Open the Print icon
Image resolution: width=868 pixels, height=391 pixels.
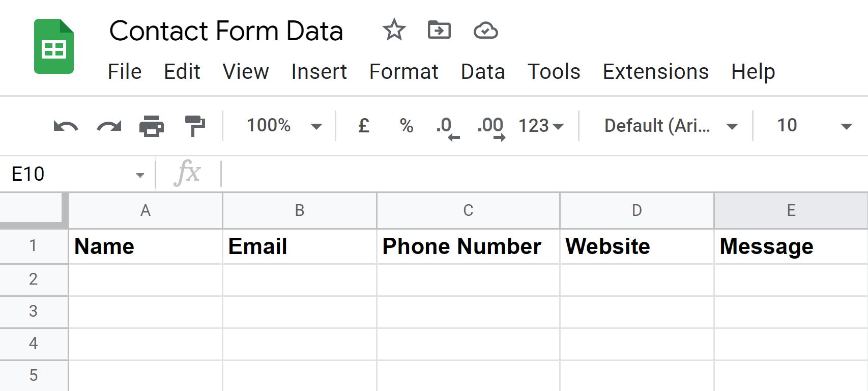152,125
